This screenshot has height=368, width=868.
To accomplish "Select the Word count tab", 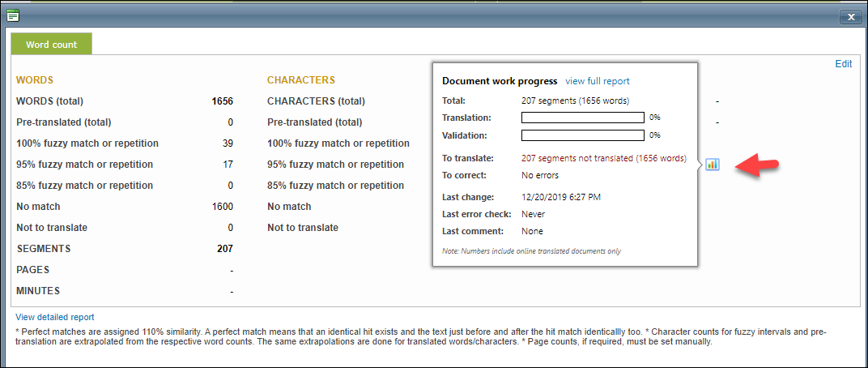I will tap(51, 45).
